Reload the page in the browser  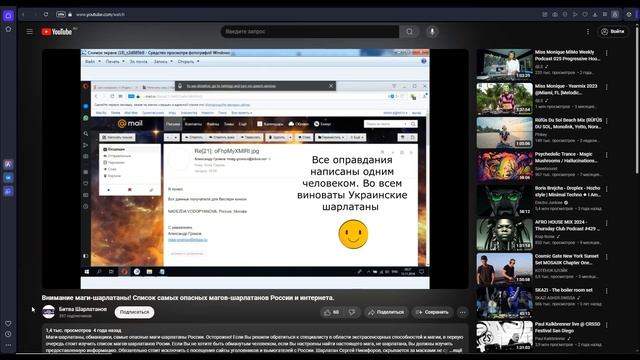pyautogui.click(x=46, y=14)
